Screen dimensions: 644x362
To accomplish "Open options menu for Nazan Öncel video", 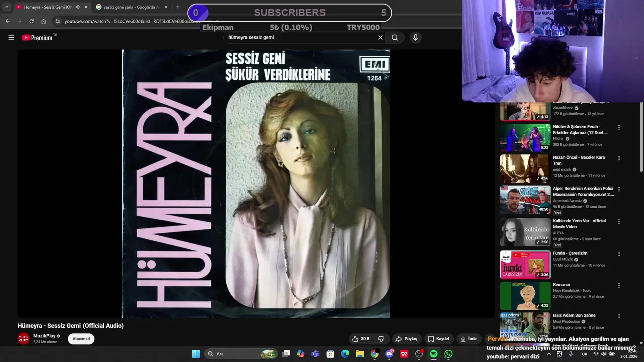I will click(x=619, y=158).
